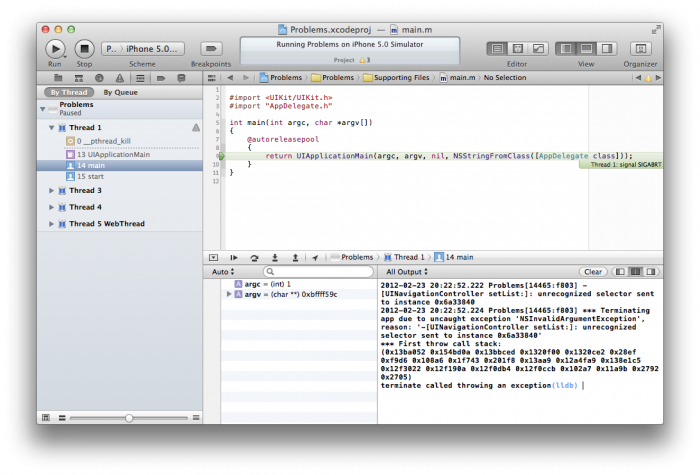This screenshot has width=700, height=475.
Task: Open the Auto variables scope dropdown
Action: 223,272
